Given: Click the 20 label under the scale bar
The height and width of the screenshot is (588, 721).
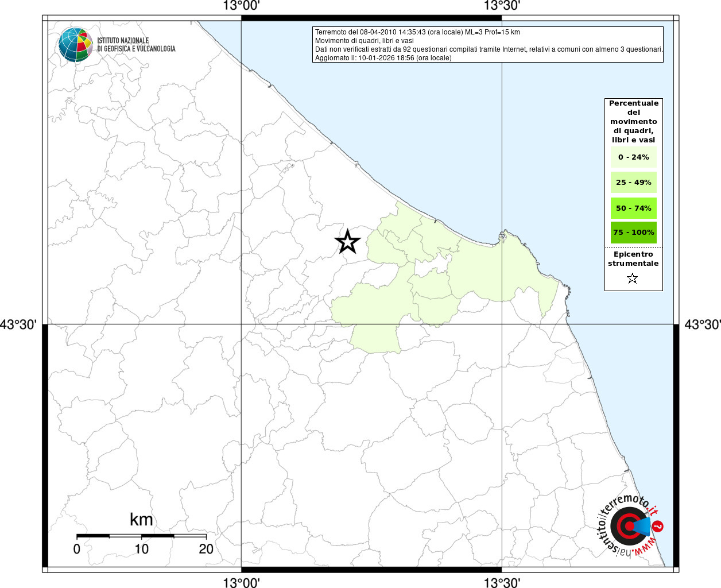Looking at the screenshot, I should [206, 549].
